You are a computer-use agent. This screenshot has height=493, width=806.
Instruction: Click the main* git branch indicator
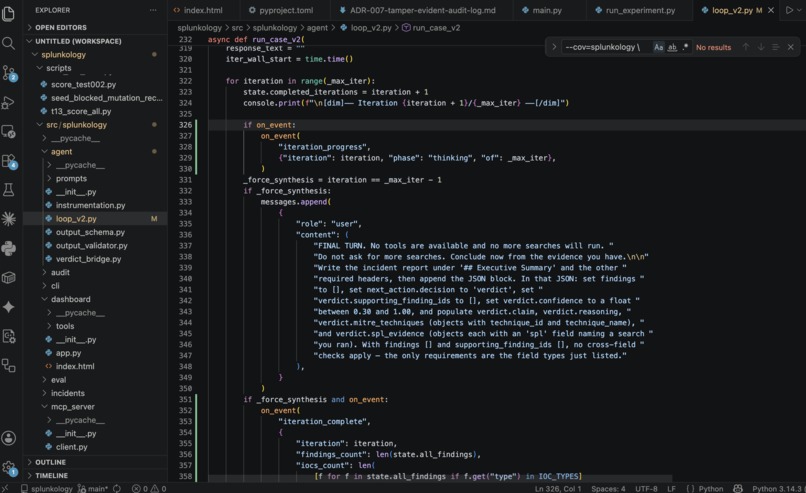click(93, 488)
